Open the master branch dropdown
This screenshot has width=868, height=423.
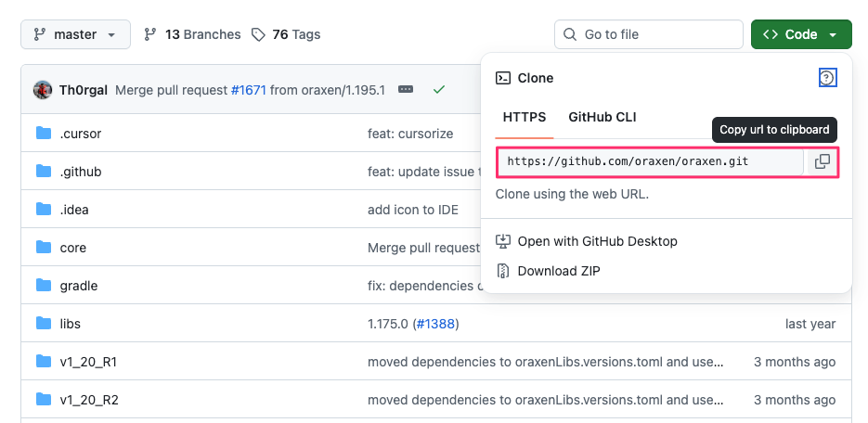(76, 34)
